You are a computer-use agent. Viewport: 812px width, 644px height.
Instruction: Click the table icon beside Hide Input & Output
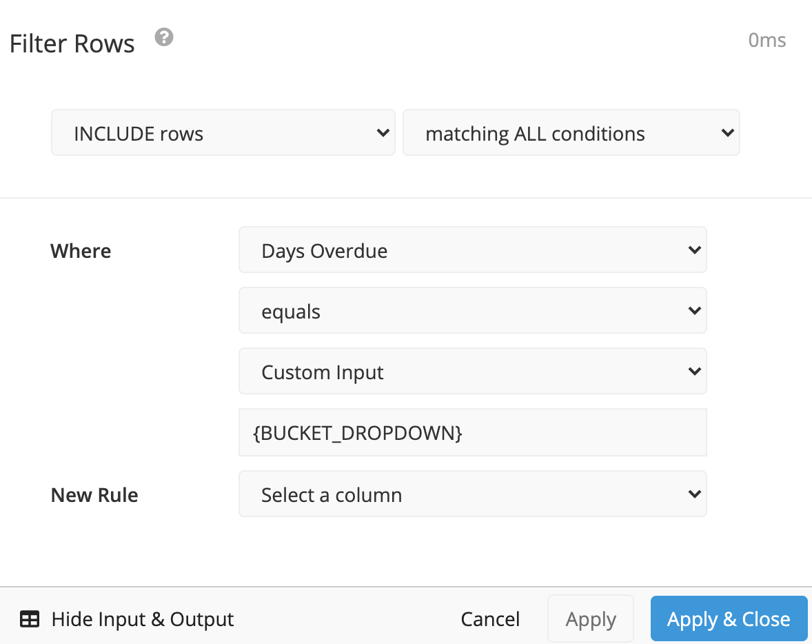(30, 619)
